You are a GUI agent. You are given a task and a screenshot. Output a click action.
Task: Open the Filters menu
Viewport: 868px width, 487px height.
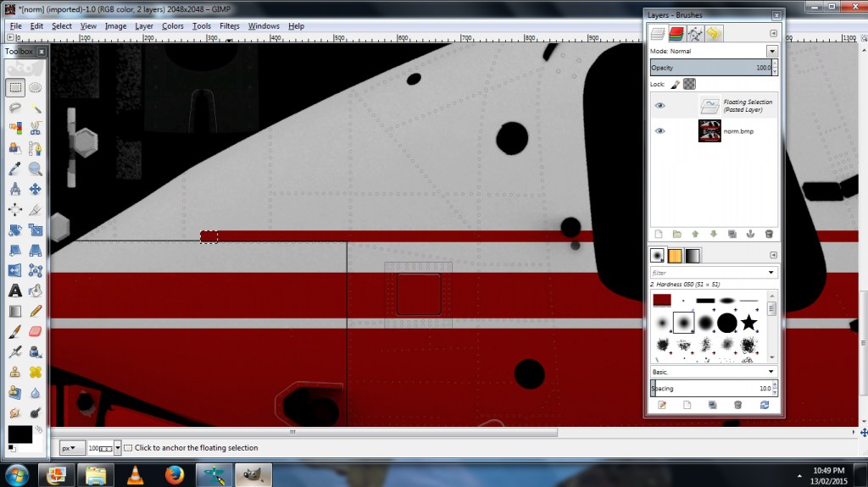(229, 26)
